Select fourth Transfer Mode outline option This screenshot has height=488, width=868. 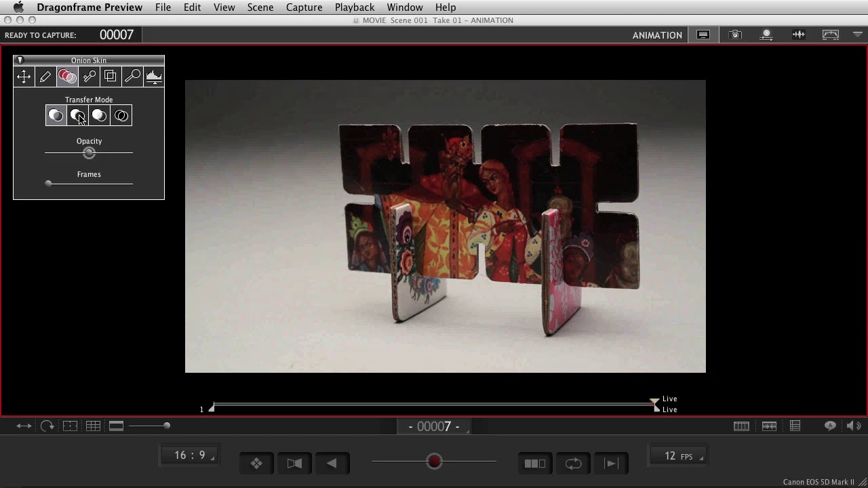click(x=121, y=116)
